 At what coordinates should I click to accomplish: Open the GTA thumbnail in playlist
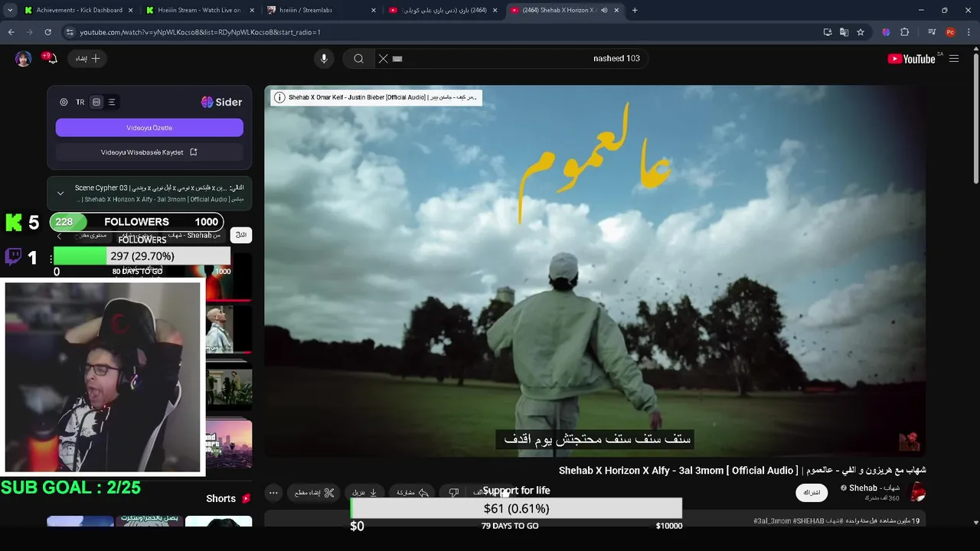tap(229, 445)
